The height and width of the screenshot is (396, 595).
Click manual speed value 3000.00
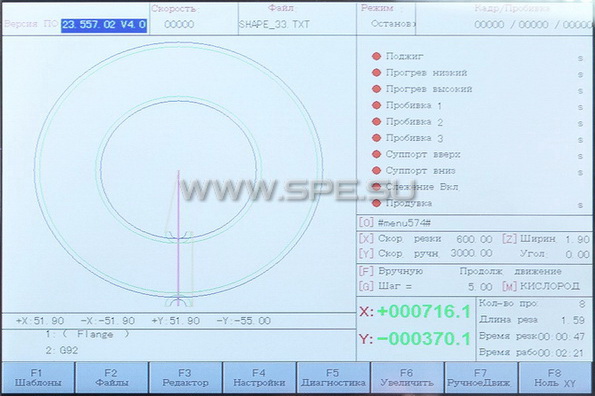pyautogui.click(x=471, y=253)
